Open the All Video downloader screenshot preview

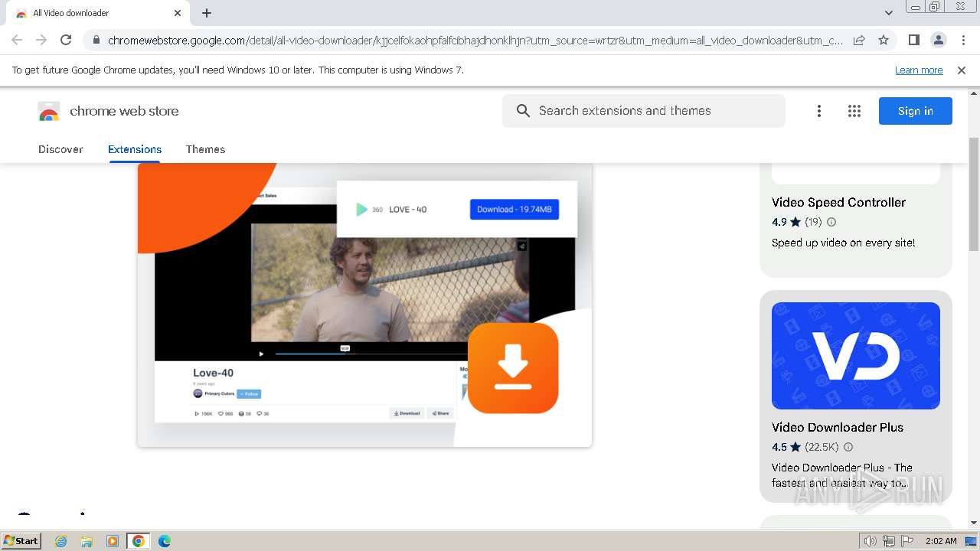pyautogui.click(x=364, y=305)
